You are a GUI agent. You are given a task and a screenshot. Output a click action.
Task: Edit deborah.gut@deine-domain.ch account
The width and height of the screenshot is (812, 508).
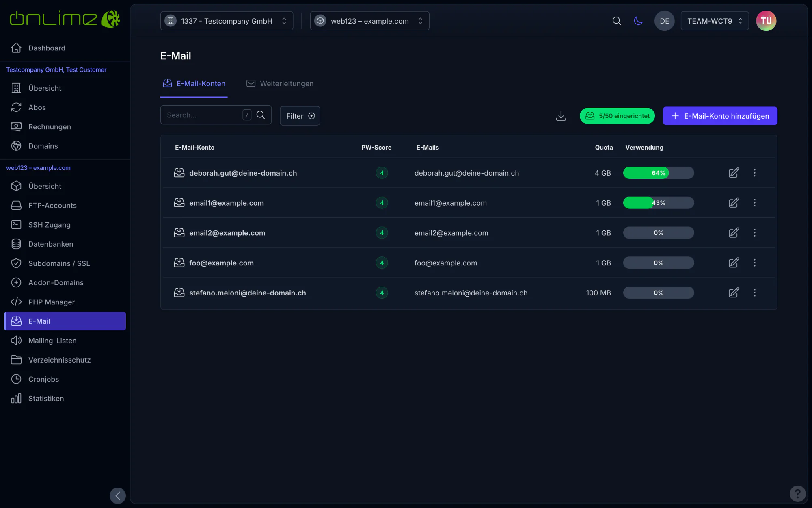pyautogui.click(x=734, y=173)
